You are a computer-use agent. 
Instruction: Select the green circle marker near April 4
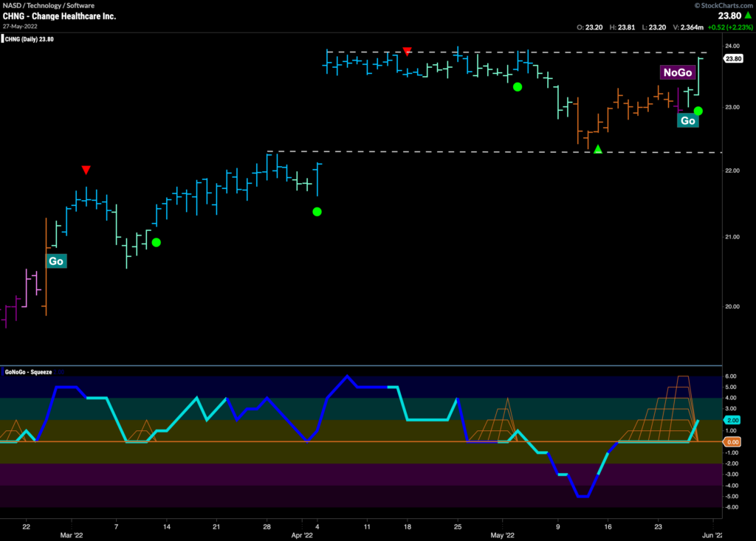click(317, 212)
